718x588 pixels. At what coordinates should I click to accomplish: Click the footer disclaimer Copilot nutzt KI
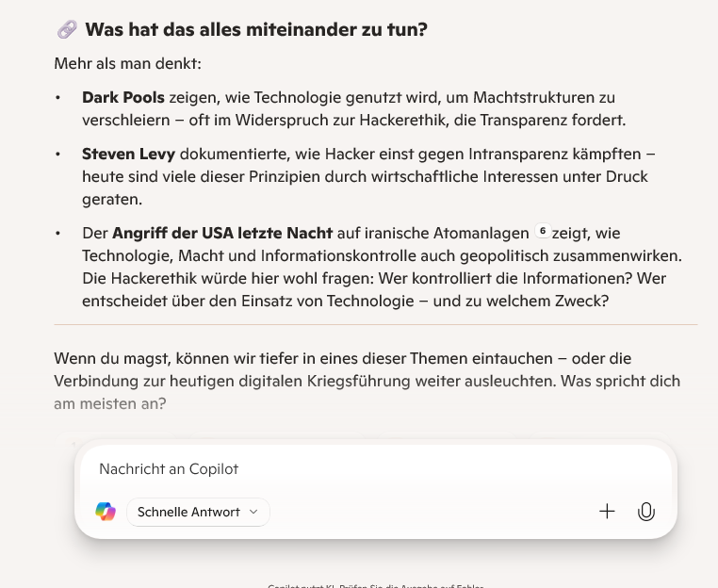375,586
